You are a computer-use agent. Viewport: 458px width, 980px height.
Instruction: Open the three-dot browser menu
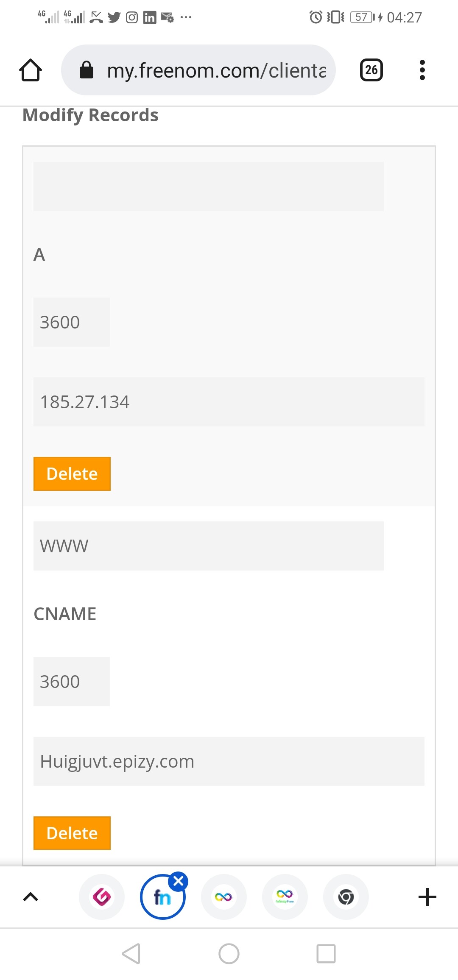(422, 70)
